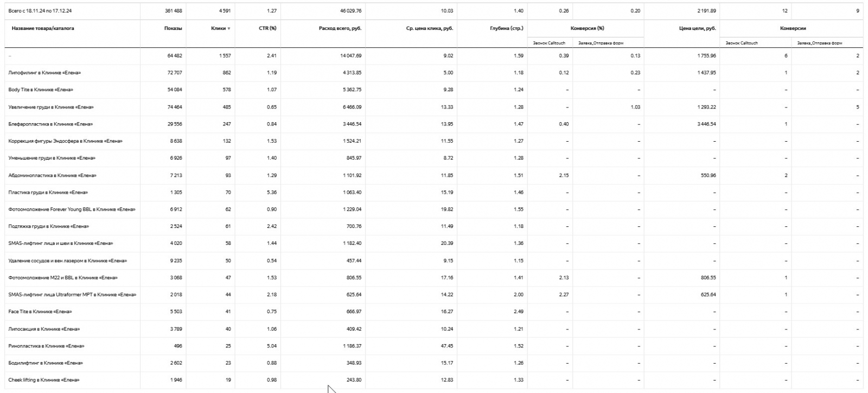The width and height of the screenshot is (868, 393).
Task: Sort table by Показы column header
Action: 173,28
